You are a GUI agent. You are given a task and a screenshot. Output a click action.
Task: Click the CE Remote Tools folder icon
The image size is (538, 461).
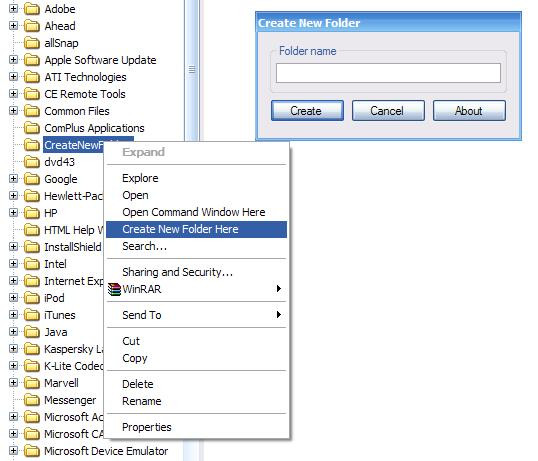(x=32, y=94)
